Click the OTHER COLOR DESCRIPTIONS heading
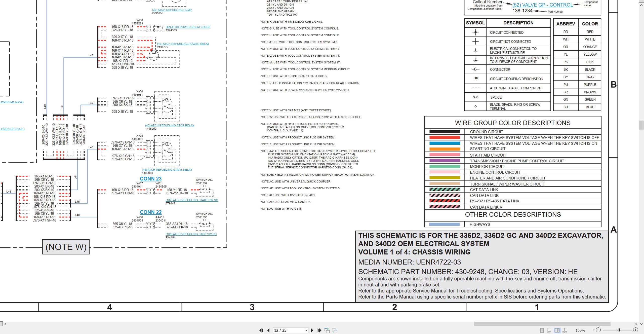The height and width of the screenshot is (334, 644). (513, 214)
